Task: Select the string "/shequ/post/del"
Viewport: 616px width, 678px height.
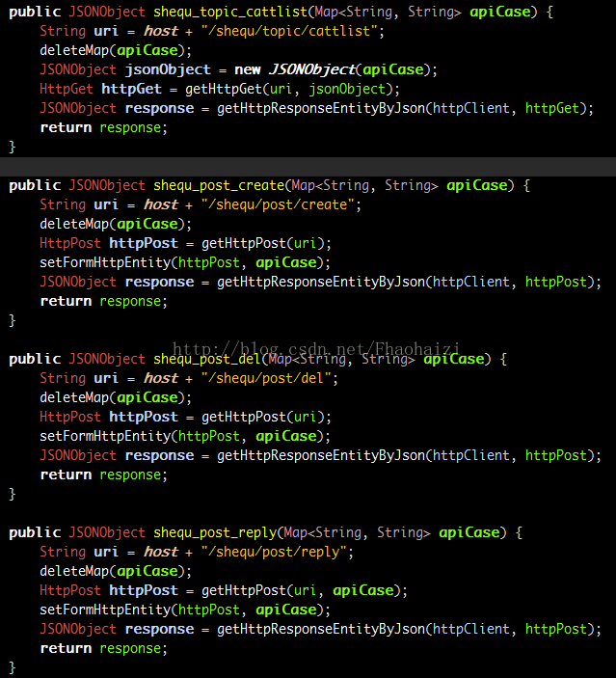Action: click(x=266, y=378)
